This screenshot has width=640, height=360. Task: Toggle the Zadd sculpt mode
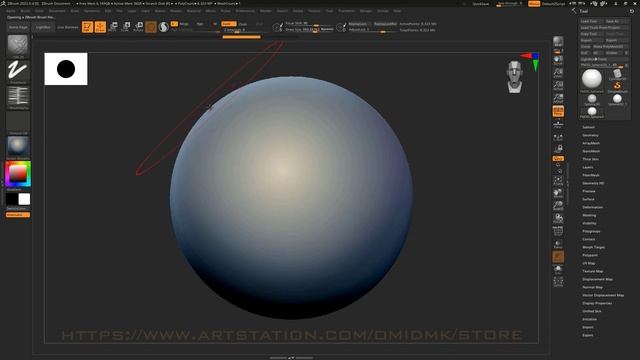229,24
